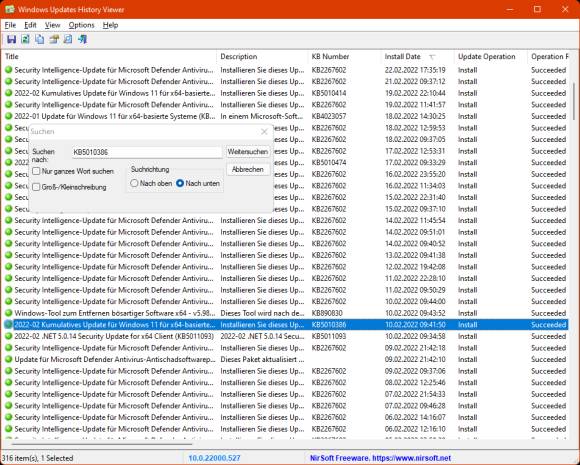Click the KB5010474 cell
The width and height of the screenshot is (580, 465).
(329, 162)
